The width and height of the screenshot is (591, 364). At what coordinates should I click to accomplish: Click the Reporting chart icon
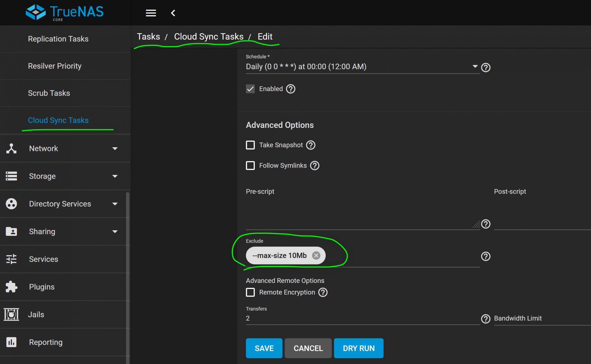pyautogui.click(x=11, y=342)
